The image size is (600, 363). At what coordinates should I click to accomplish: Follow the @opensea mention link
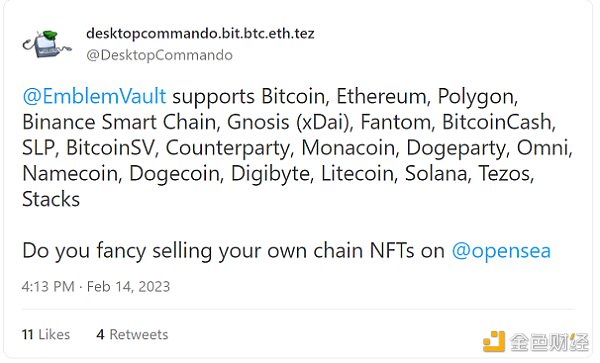pos(501,251)
